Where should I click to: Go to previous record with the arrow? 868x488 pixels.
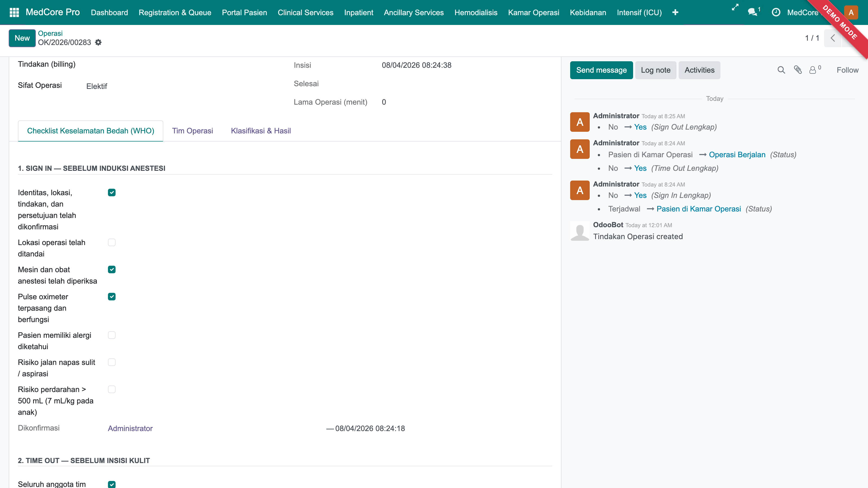click(833, 38)
